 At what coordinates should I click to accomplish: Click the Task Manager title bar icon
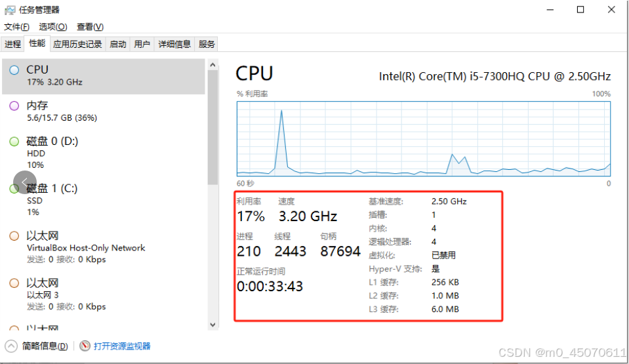[10, 10]
